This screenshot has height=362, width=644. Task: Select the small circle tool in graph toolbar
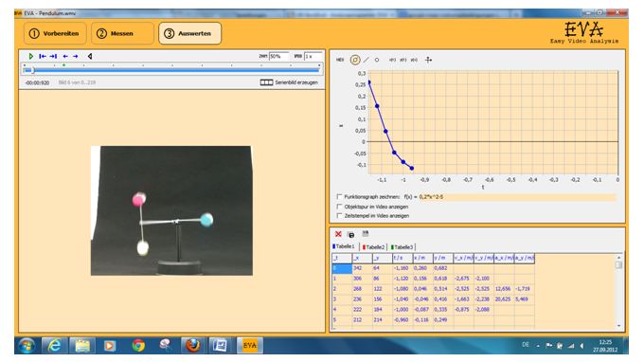coord(377,60)
